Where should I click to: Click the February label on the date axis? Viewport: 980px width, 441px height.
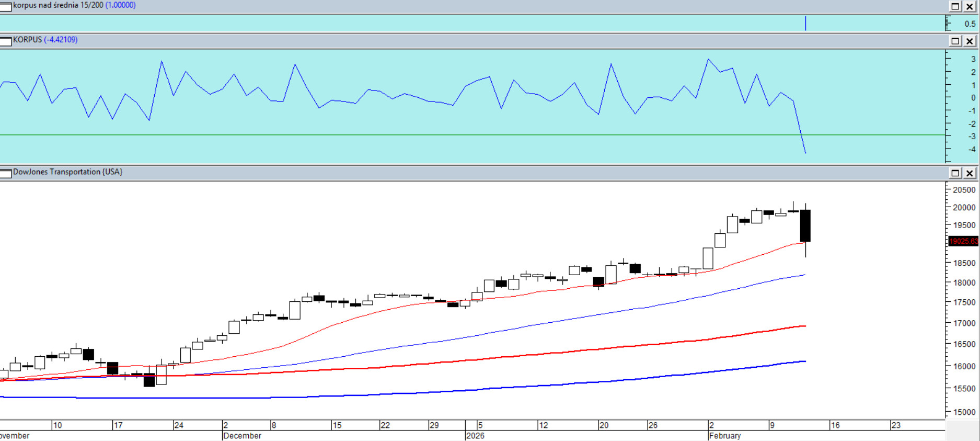724,436
